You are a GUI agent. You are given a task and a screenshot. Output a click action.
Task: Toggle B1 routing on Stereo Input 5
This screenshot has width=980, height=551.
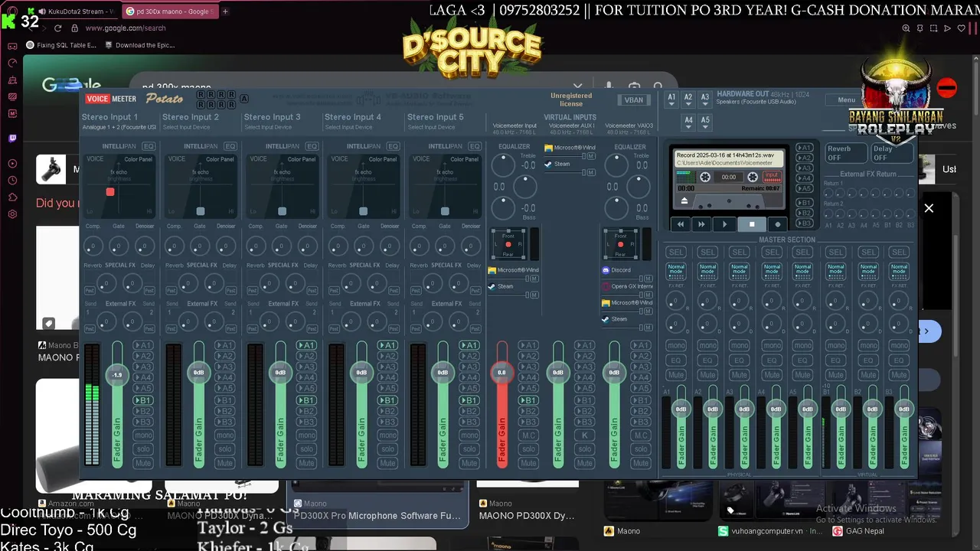(469, 400)
